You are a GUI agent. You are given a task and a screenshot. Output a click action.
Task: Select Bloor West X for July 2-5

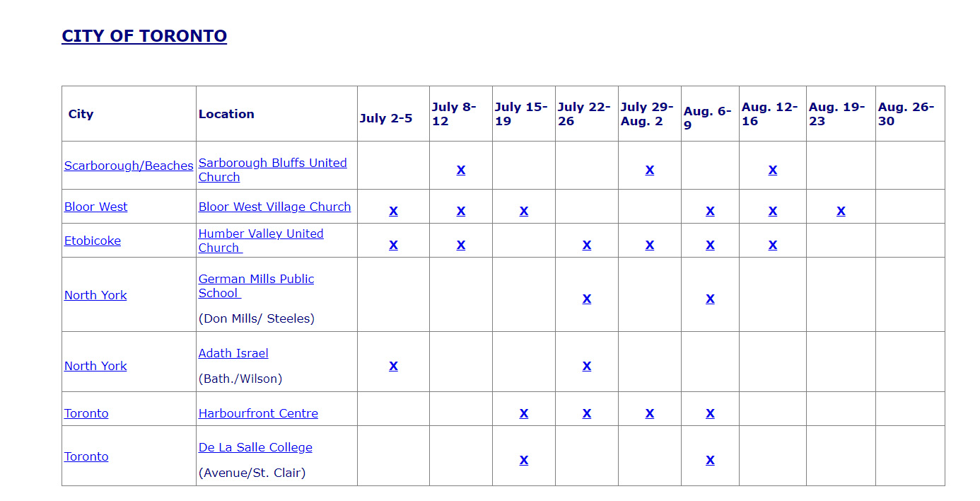coord(393,211)
